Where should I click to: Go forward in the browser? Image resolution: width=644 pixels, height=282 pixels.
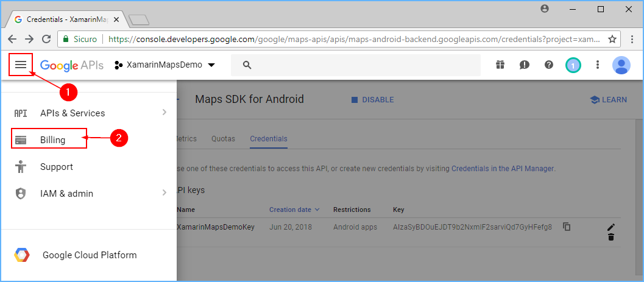29,39
